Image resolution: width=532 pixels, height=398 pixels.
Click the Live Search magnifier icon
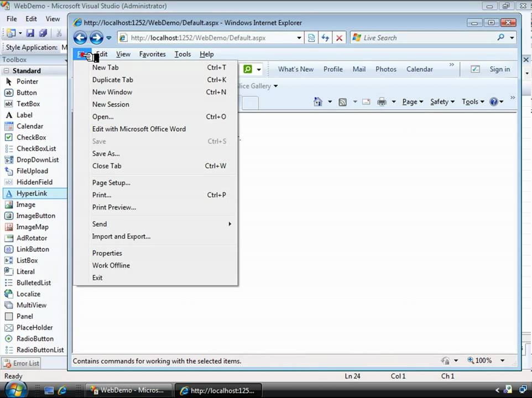(x=501, y=37)
